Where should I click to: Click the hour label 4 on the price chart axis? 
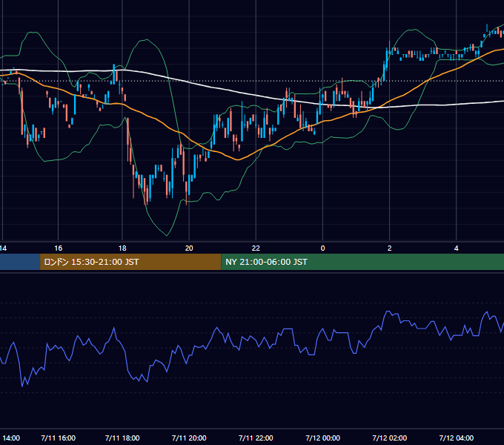pyautogui.click(x=457, y=248)
